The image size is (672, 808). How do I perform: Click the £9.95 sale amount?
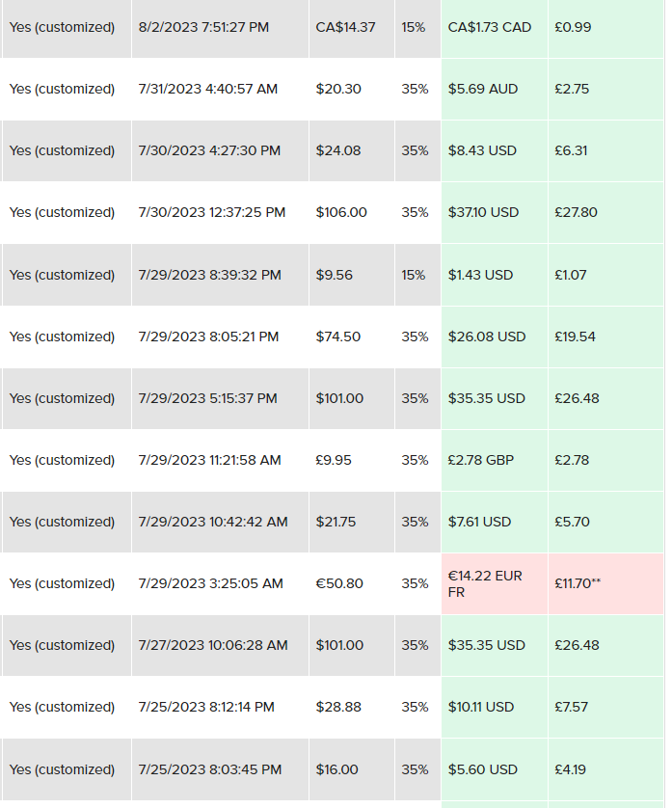point(334,460)
